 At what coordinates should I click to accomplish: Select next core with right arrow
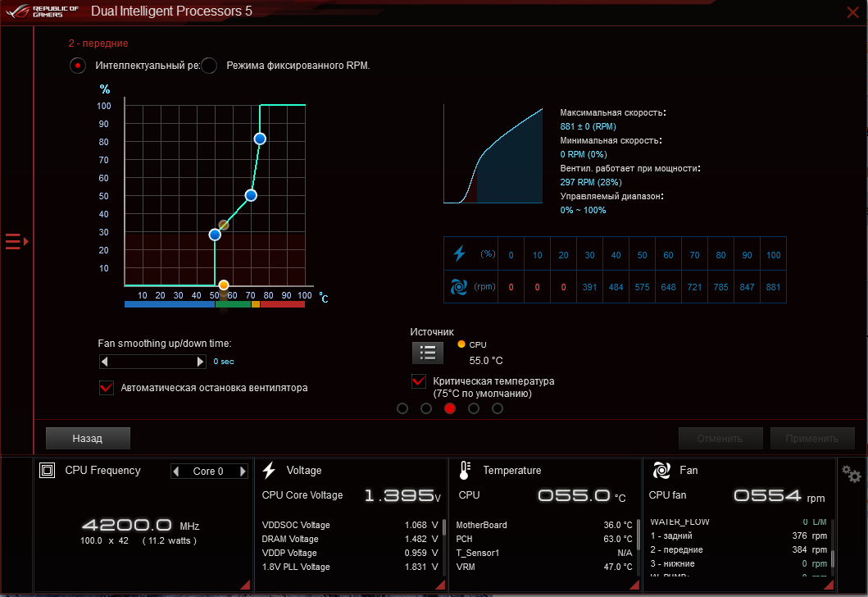pos(243,472)
